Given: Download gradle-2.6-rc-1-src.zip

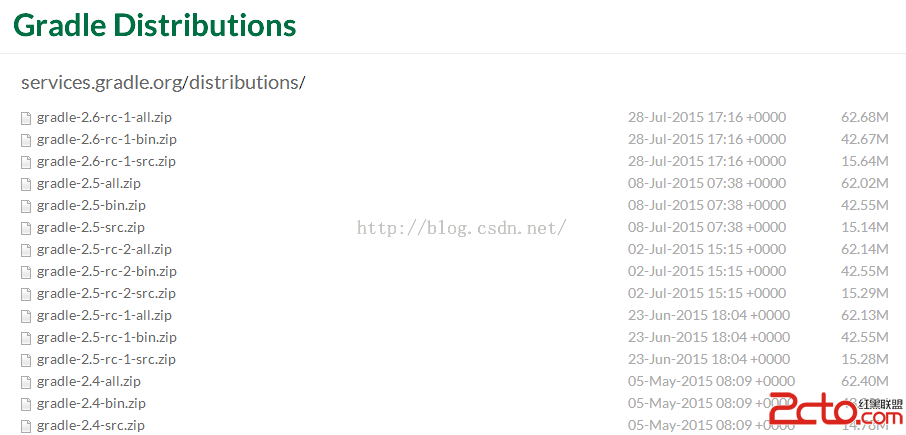Looking at the screenshot, I should click(106, 161).
